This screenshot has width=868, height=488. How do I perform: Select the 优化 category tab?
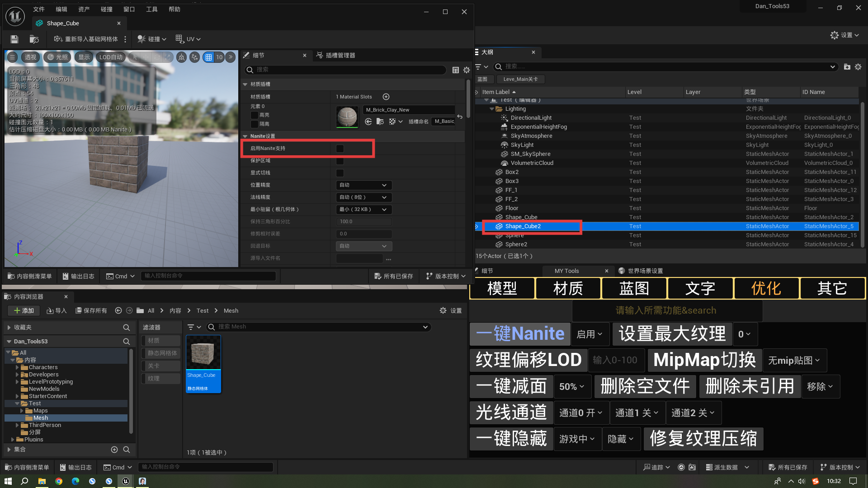click(766, 288)
